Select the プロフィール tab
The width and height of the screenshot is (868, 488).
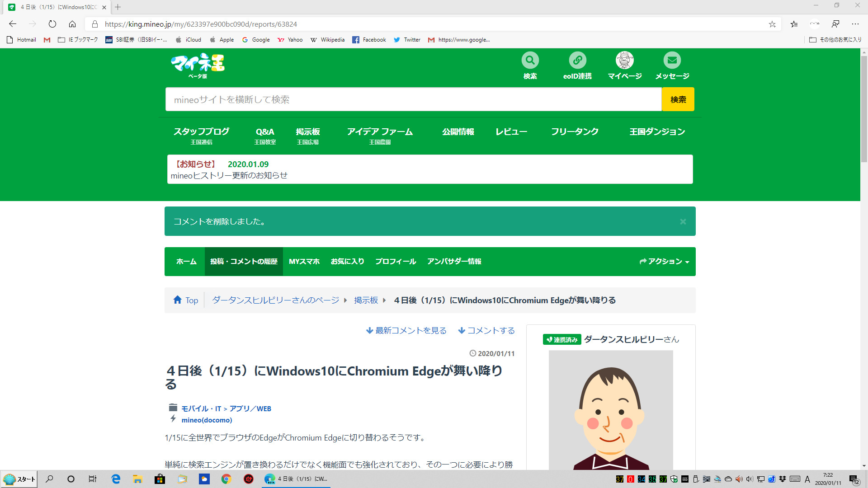tap(395, 262)
